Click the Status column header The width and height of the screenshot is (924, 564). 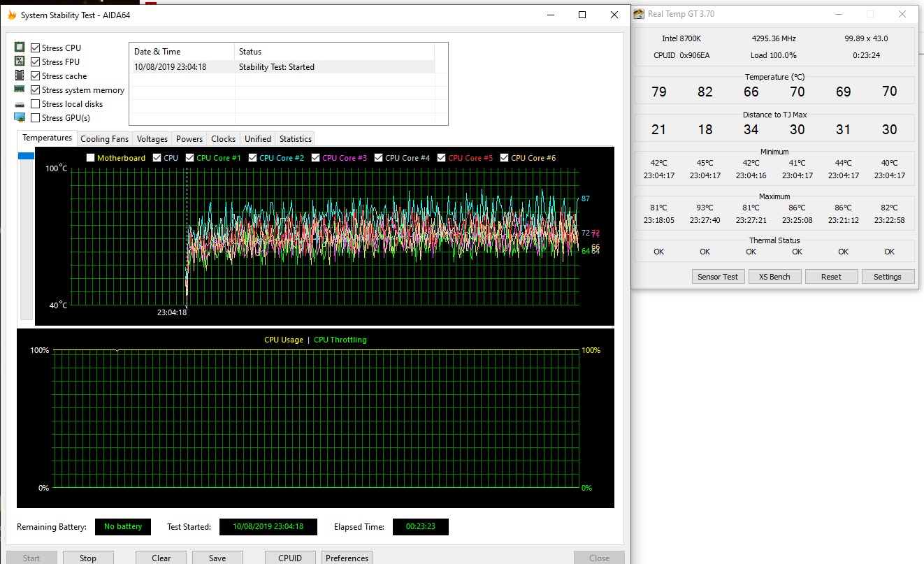tap(334, 52)
